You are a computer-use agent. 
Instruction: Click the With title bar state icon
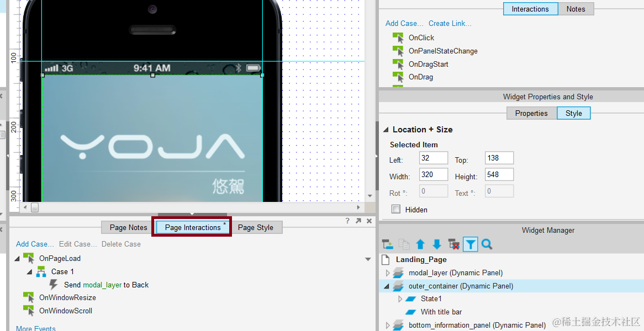[411, 312]
